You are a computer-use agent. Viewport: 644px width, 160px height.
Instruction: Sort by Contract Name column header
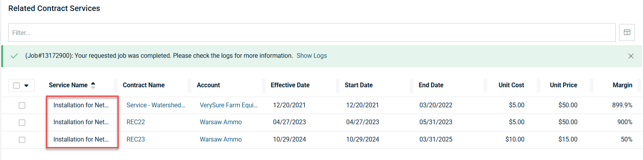[143, 85]
